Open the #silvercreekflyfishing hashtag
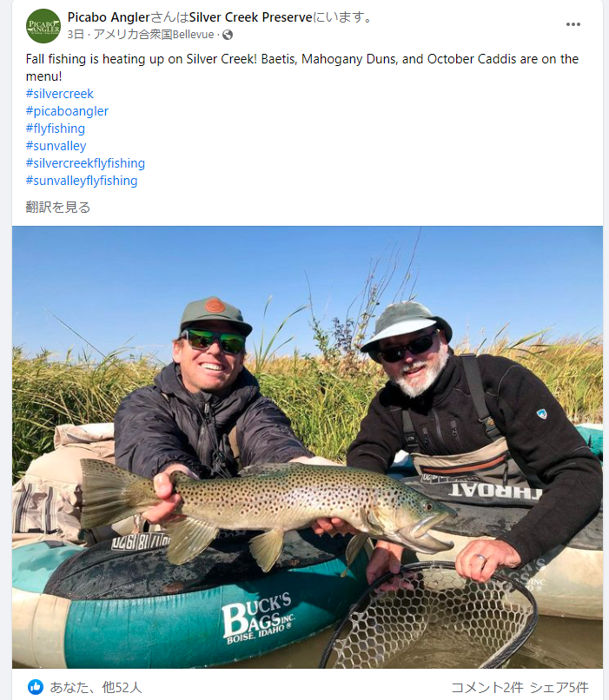Viewport: 609px width, 700px height. tap(85, 163)
